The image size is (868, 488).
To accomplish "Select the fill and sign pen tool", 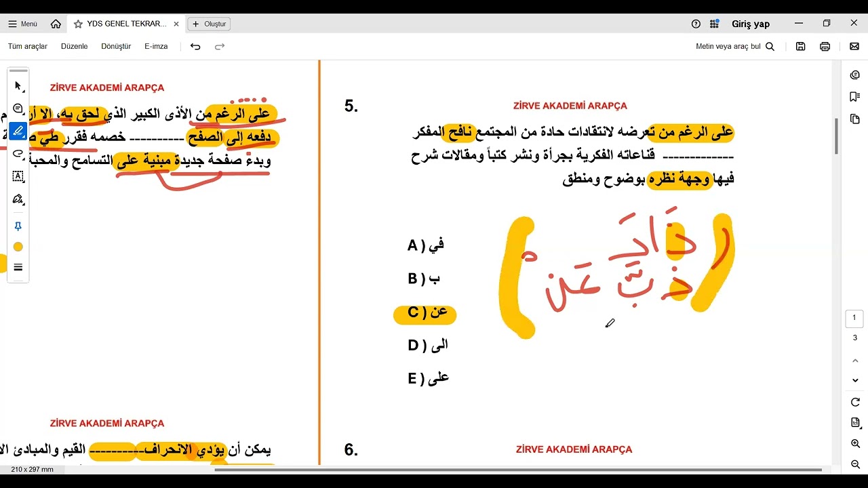I will point(18,199).
